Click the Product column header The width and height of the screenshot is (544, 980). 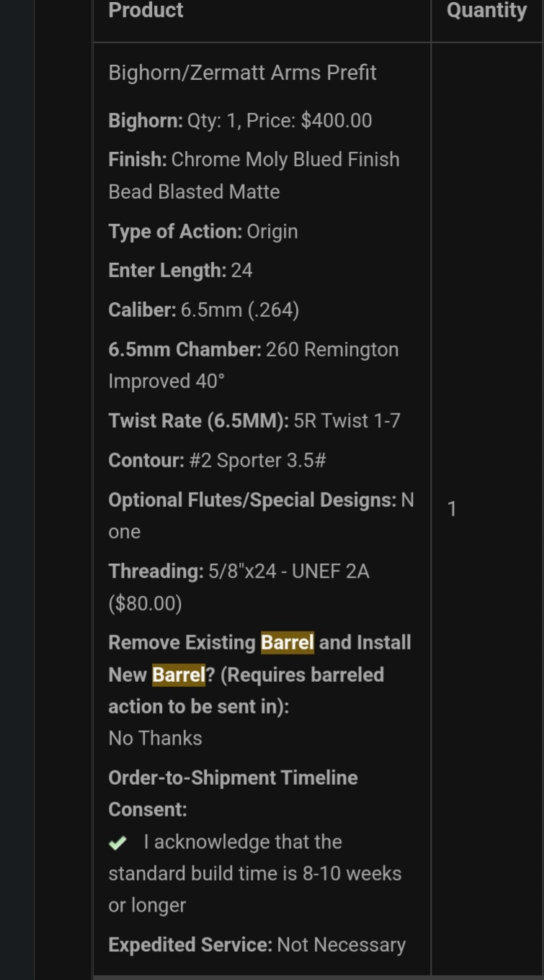tap(146, 10)
